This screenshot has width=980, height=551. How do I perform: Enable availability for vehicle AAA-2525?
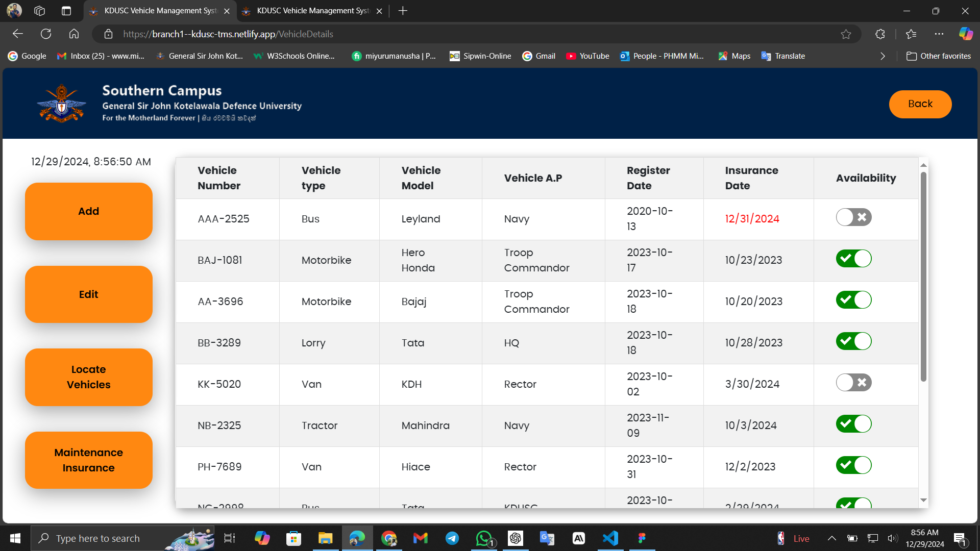click(853, 217)
